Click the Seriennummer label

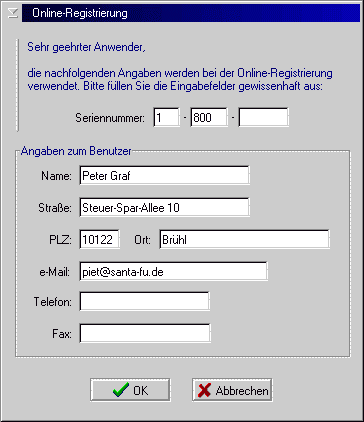(110, 118)
